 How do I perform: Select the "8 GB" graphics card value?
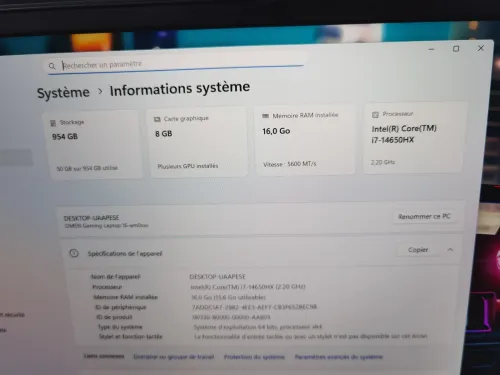click(x=164, y=134)
